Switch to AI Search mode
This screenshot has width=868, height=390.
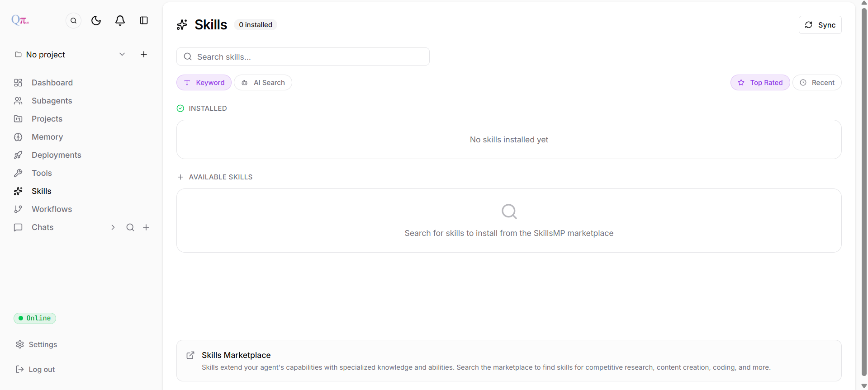263,83
